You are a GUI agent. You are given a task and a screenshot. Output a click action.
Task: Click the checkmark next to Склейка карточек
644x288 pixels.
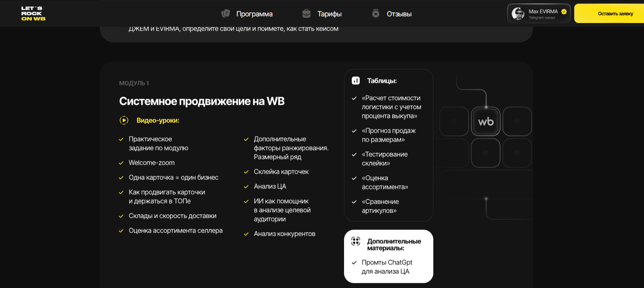click(x=246, y=172)
